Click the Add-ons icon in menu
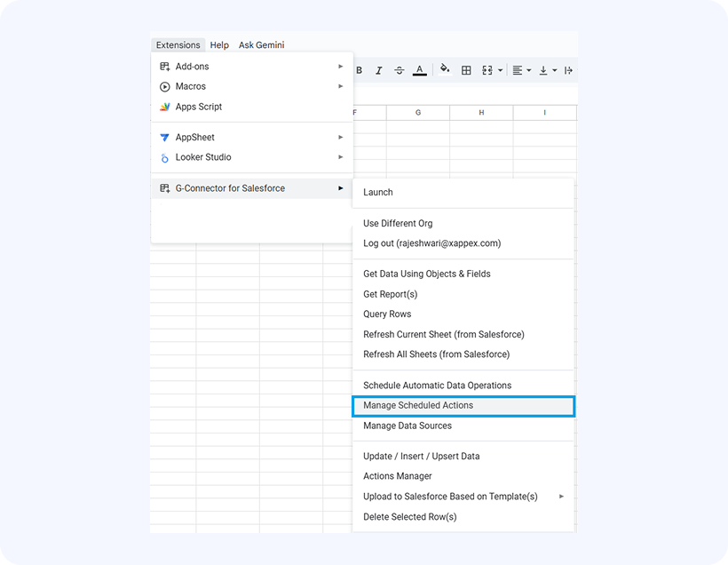This screenshot has height=565, width=728. [x=164, y=67]
